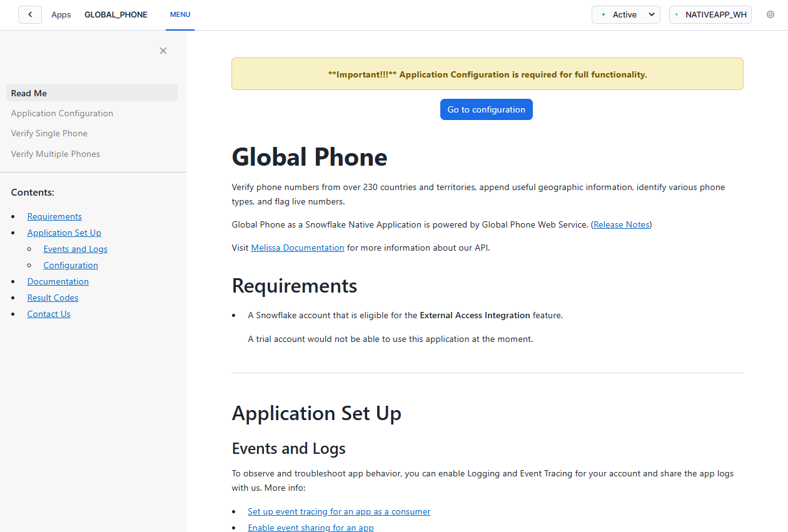Go to Apps breadcrumb
The width and height of the screenshot is (788, 532).
[x=61, y=14]
